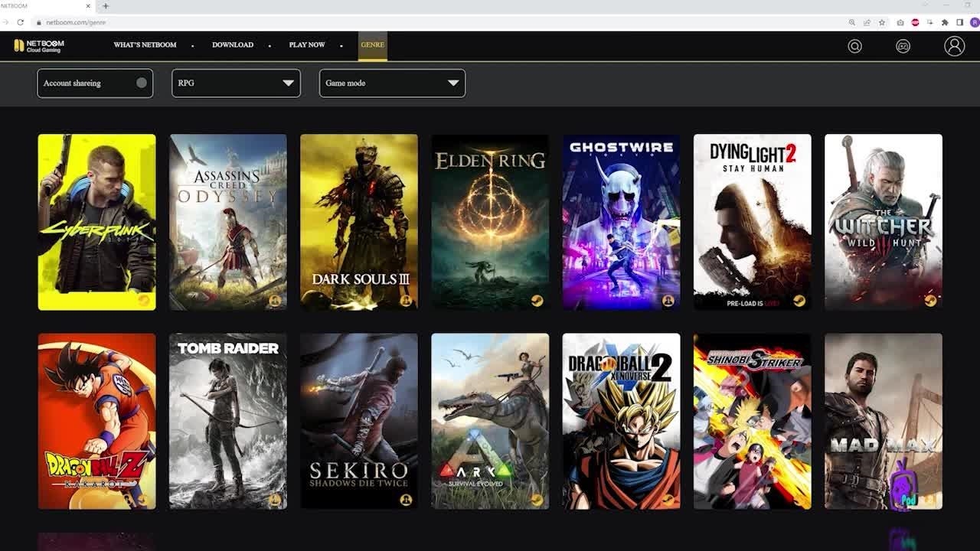Screen dimensions: 980x551
Task: Expand the RPG genre dropdown
Action: [236, 83]
